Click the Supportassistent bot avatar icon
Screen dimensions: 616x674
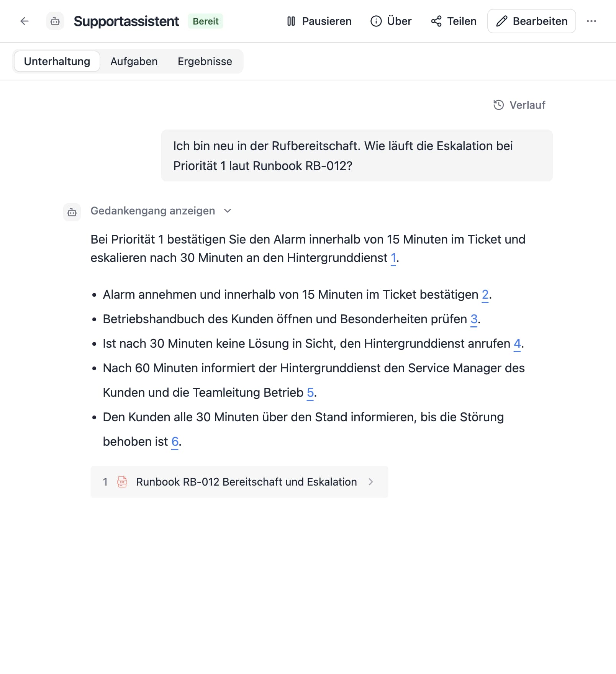(55, 21)
